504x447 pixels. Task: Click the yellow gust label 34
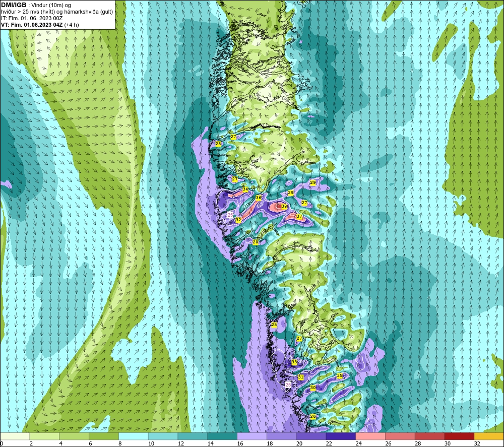pos(245,189)
